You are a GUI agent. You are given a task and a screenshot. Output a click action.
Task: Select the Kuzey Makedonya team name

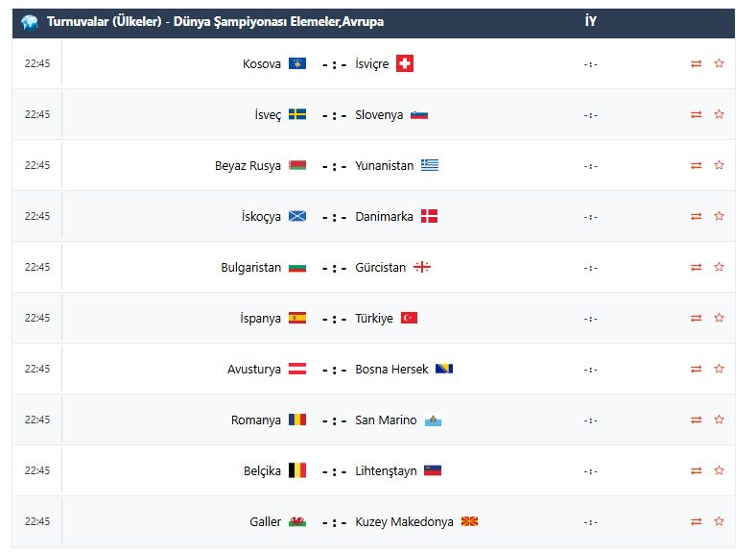click(x=404, y=522)
